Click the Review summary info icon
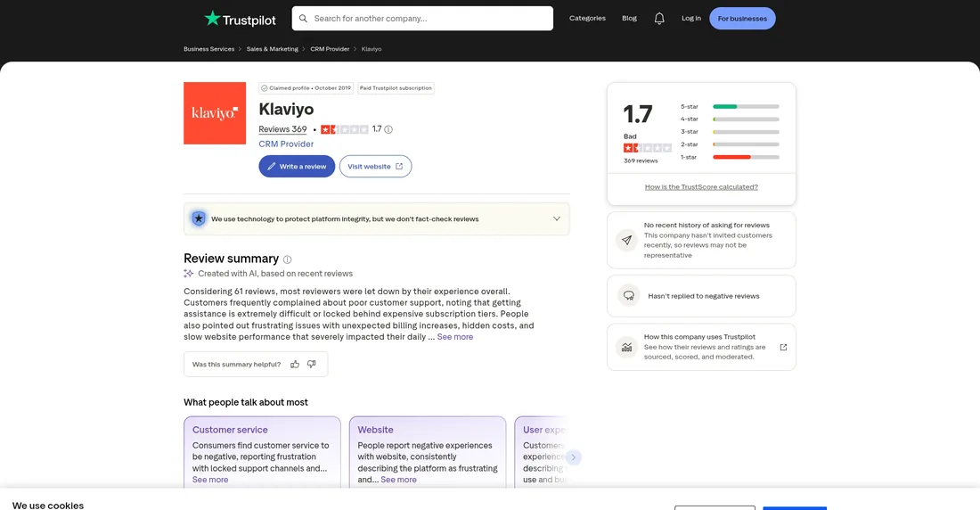This screenshot has width=980, height=510. 287,259
